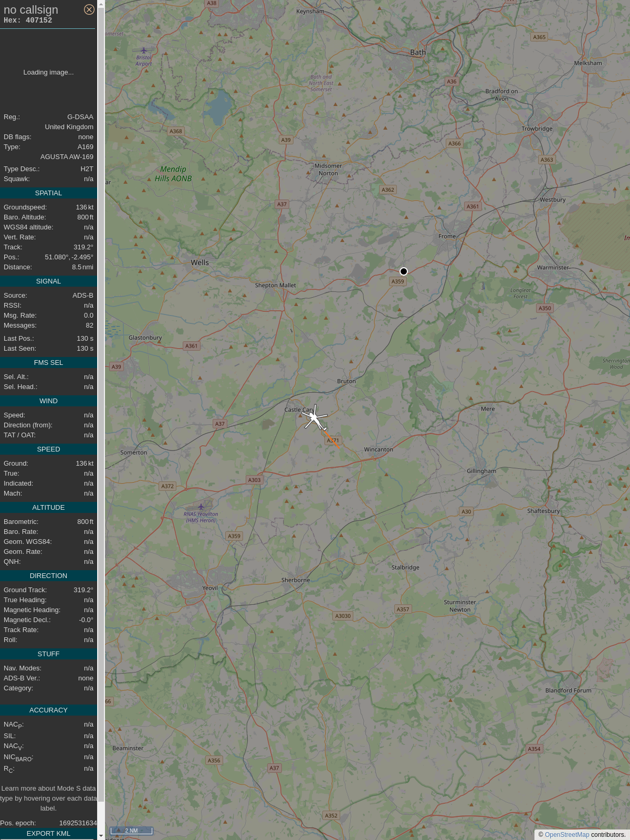630x840 pixels.
Task: Click the aircraft photo loading placeholder
Action: (48, 72)
